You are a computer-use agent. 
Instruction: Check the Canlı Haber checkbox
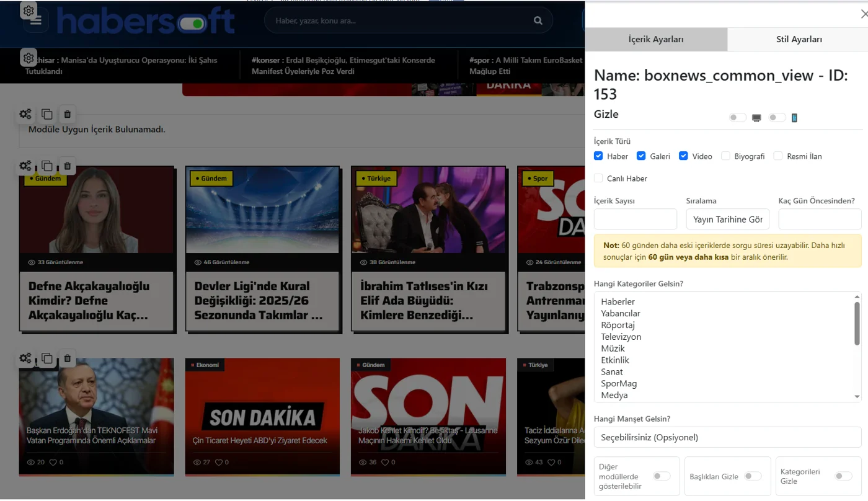point(598,179)
